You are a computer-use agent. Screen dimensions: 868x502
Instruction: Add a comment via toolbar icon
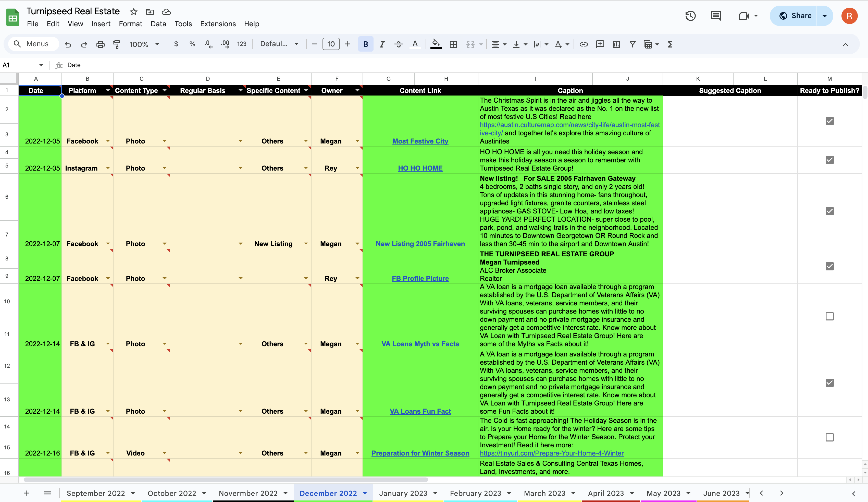pos(600,44)
